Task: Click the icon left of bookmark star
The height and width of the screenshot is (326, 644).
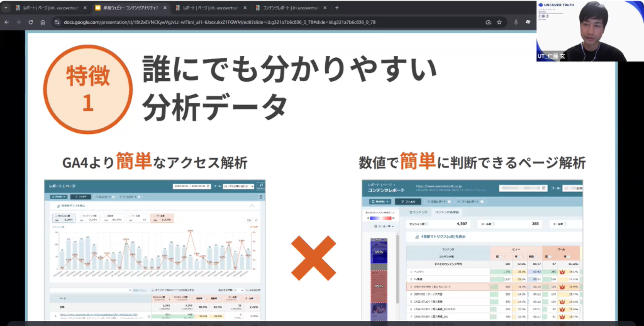Action: click(488, 22)
